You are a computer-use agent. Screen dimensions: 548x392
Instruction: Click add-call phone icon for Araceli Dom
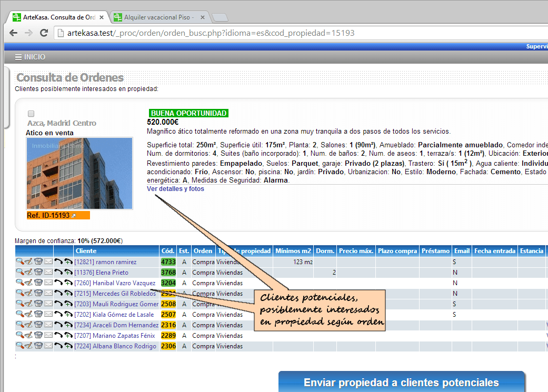[x=68, y=325]
